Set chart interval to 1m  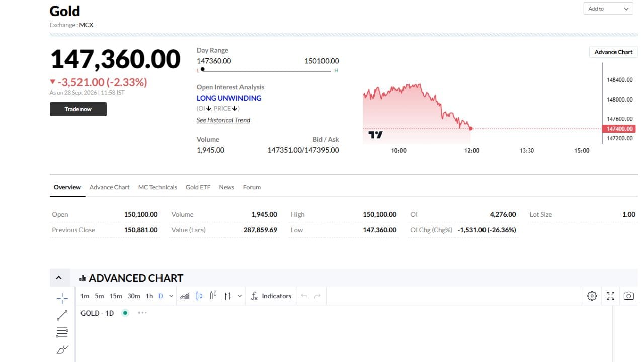click(85, 296)
